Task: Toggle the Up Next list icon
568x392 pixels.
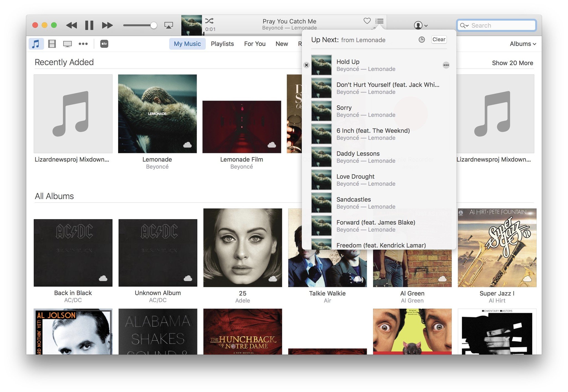Action: click(x=379, y=21)
